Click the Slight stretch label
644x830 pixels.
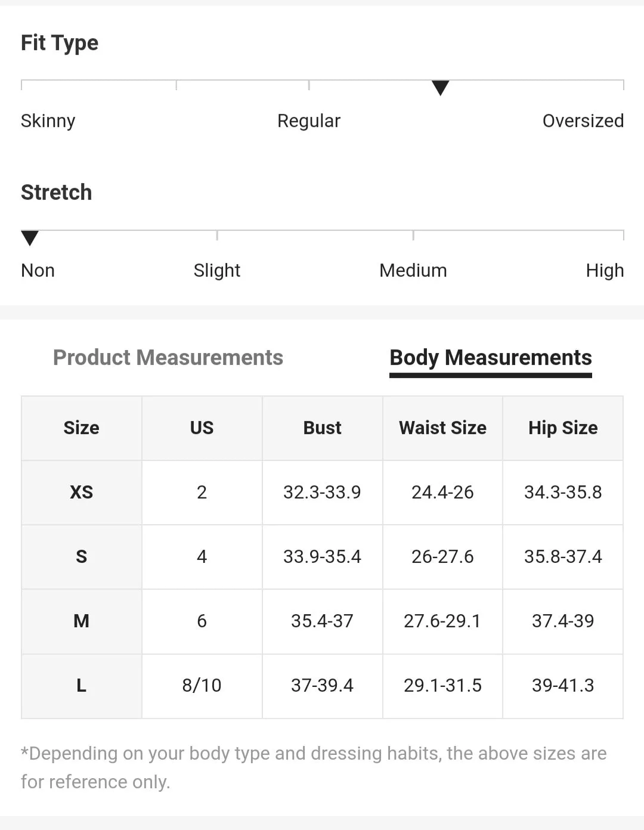[217, 271]
